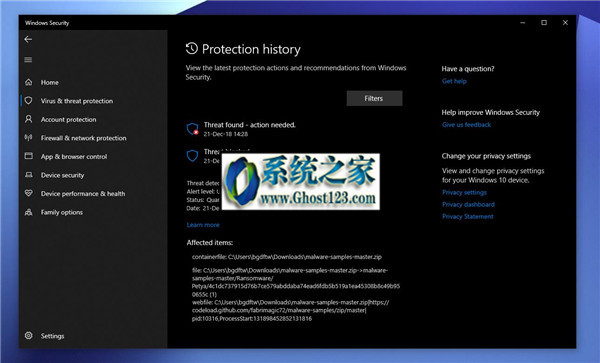Go to Firewall & network protection
The width and height of the screenshot is (600, 363).
click(83, 138)
